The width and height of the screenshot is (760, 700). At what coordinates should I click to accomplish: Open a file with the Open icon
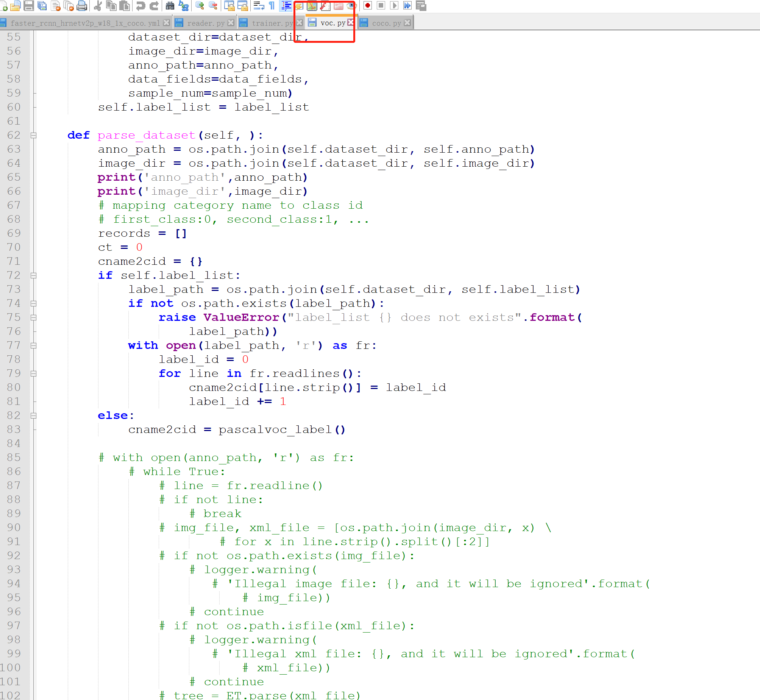(x=16, y=6)
